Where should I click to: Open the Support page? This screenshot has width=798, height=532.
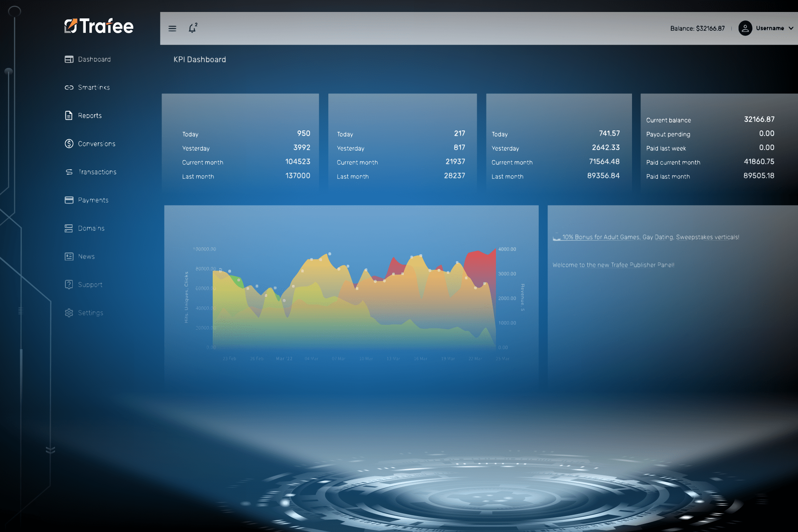point(90,285)
